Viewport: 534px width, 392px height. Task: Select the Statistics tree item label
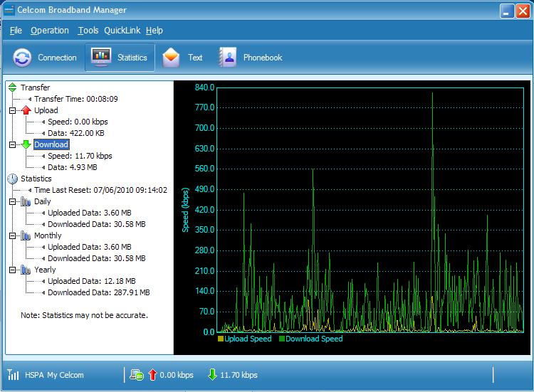36,179
